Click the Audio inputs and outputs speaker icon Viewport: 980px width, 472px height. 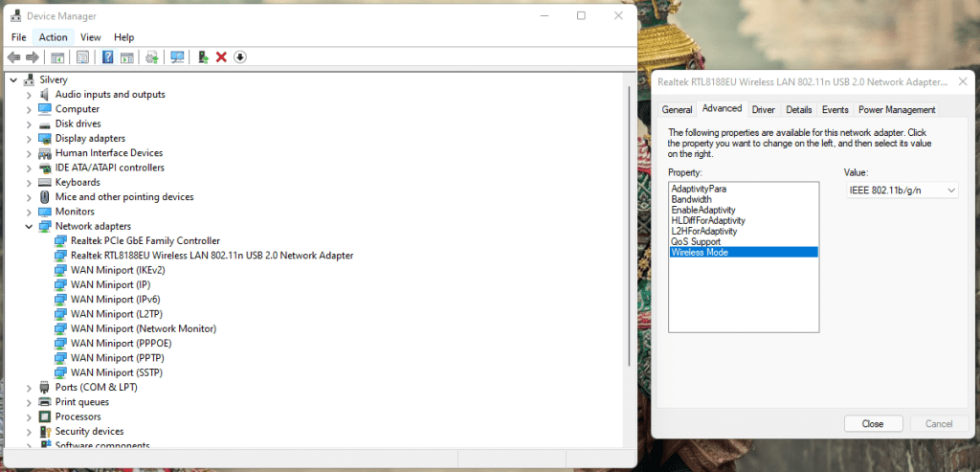point(44,95)
